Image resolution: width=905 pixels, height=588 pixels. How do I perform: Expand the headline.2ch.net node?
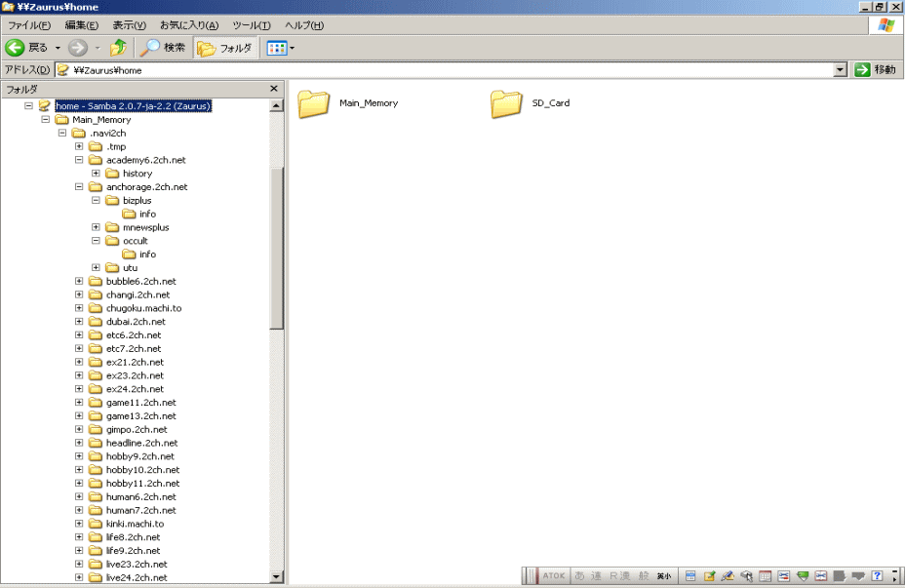click(x=79, y=443)
